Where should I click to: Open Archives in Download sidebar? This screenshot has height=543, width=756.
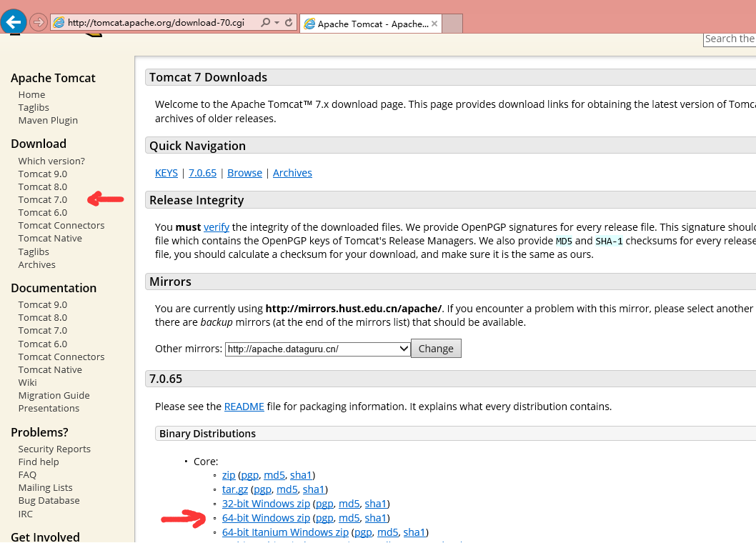37,265
